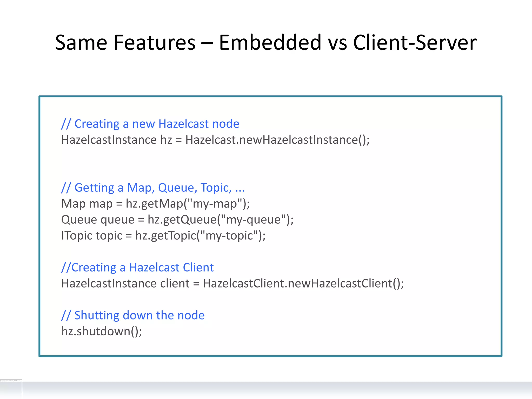Click the top border of the teal code box

point(270,97)
